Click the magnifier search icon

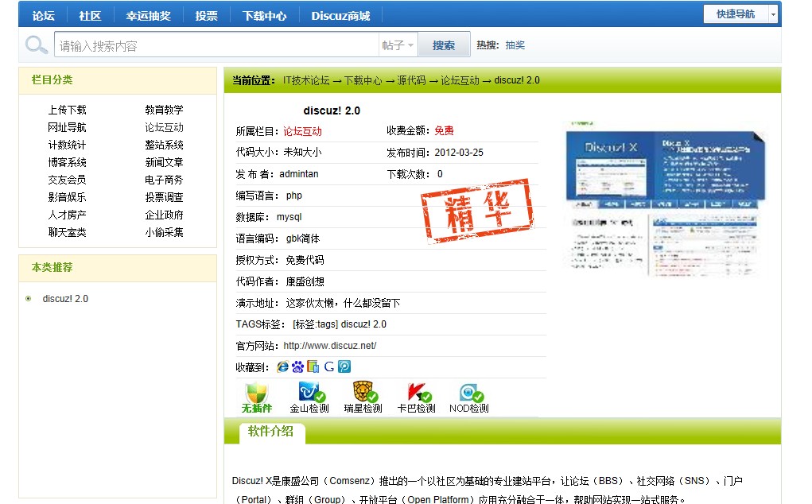click(x=37, y=45)
